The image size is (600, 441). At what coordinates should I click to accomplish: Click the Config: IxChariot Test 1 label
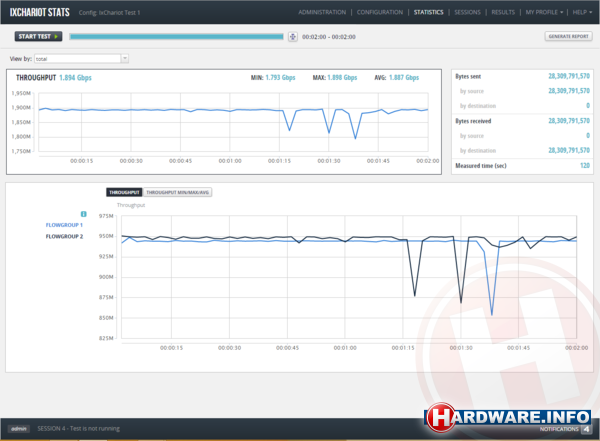point(109,13)
